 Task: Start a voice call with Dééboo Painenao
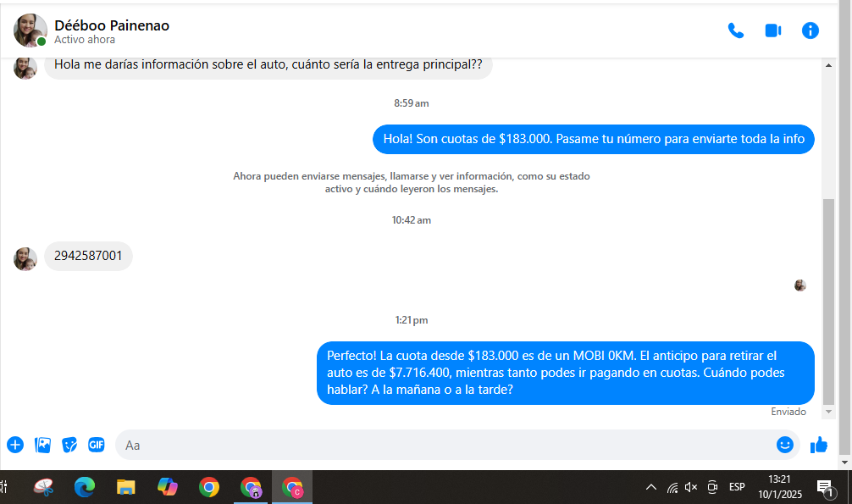pyautogui.click(x=735, y=30)
